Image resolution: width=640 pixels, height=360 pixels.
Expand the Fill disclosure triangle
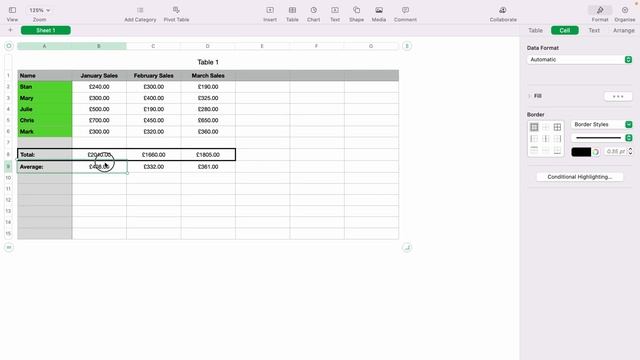530,96
